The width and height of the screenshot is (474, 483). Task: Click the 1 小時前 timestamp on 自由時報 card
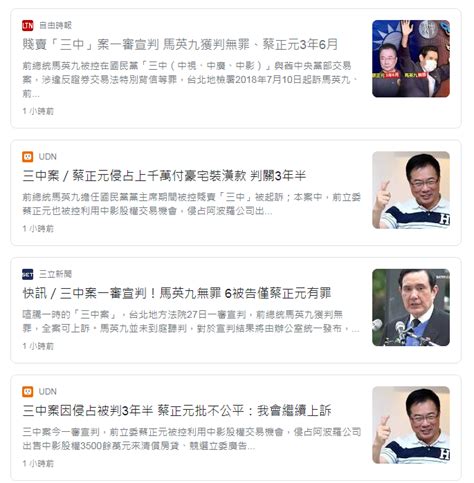[x=38, y=111]
